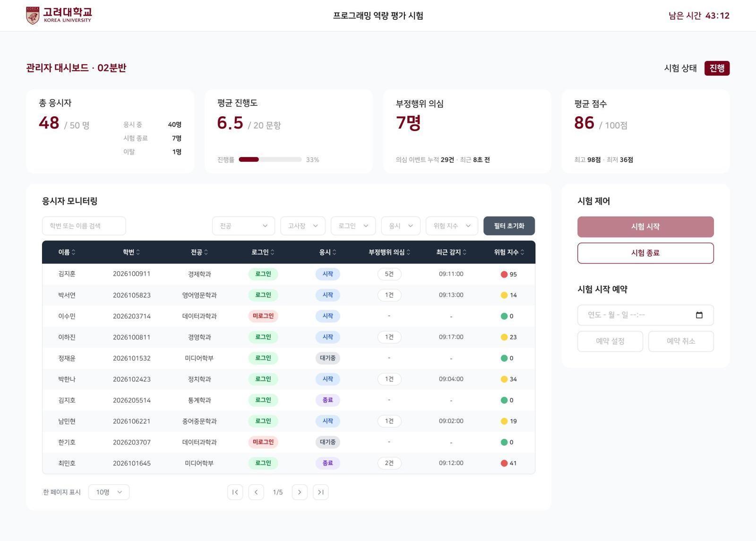Click the 진행률 progress bar

(270, 160)
